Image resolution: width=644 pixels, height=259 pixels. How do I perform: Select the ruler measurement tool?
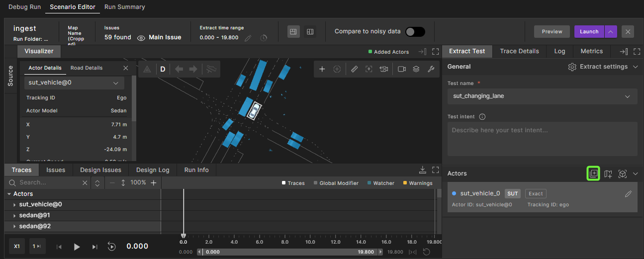click(x=354, y=69)
